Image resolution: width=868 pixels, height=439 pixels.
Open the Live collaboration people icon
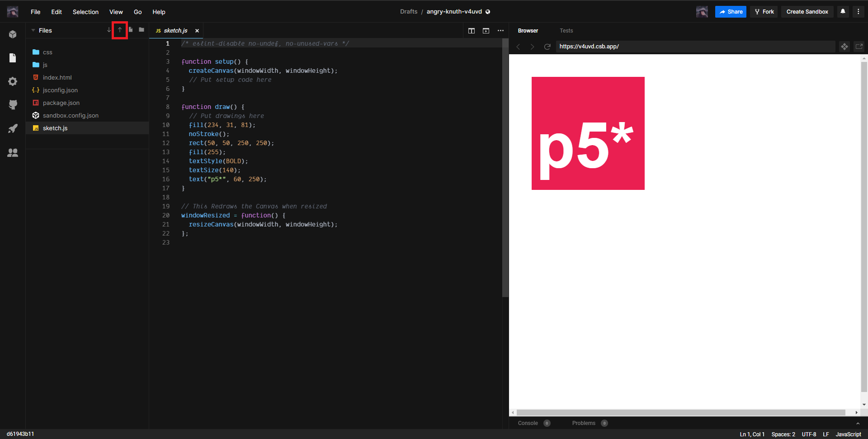[13, 153]
